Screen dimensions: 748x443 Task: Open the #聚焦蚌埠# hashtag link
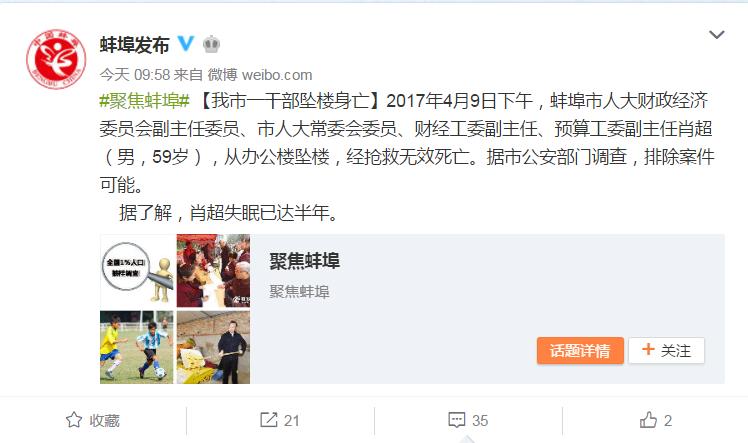[x=145, y=101]
